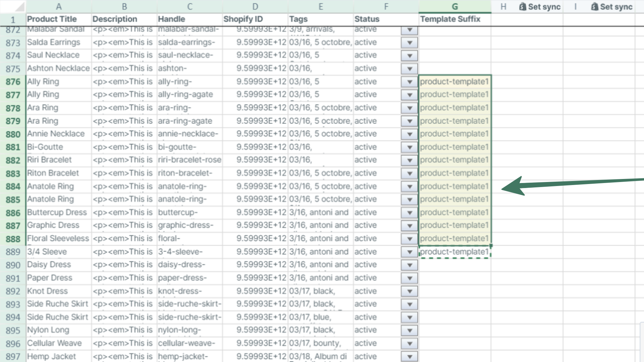Open Status dropdown for Knot Dress row
This screenshot has width=644, height=362.
click(409, 291)
